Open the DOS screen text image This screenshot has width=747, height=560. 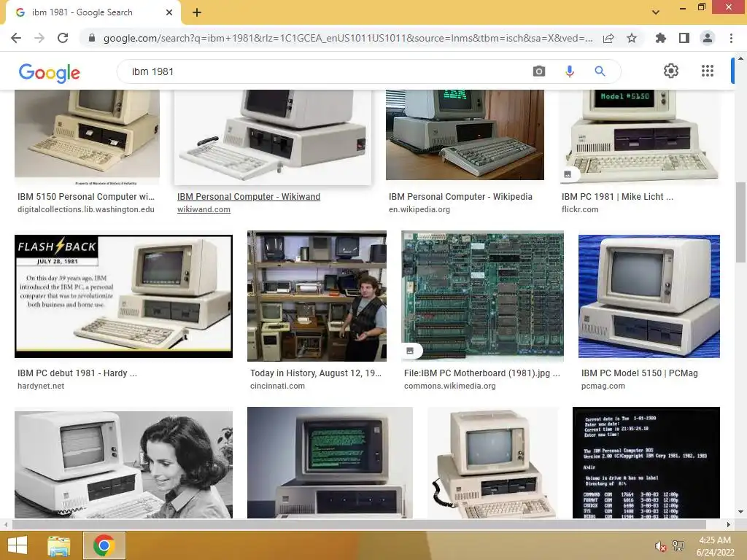point(646,463)
